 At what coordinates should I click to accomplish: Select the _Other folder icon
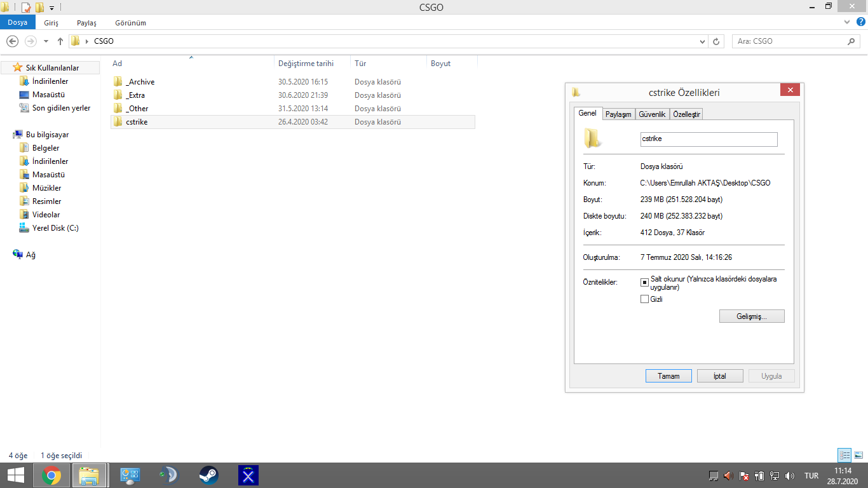[118, 109]
